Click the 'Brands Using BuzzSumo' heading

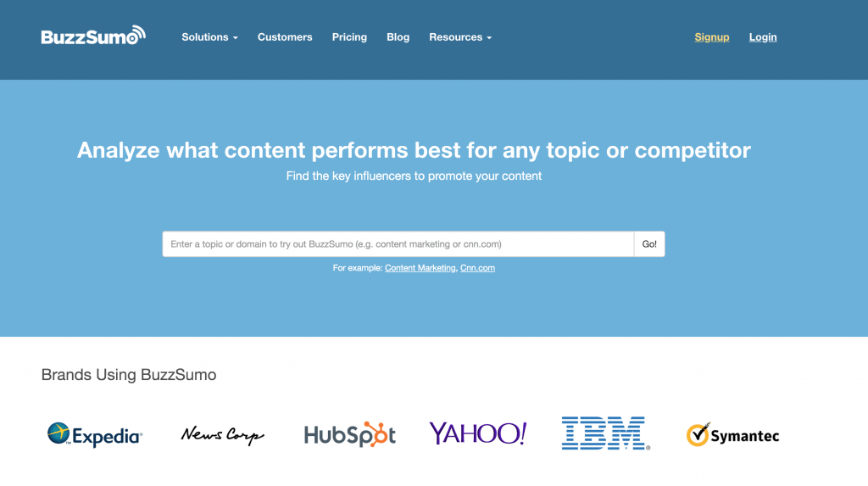click(x=129, y=375)
